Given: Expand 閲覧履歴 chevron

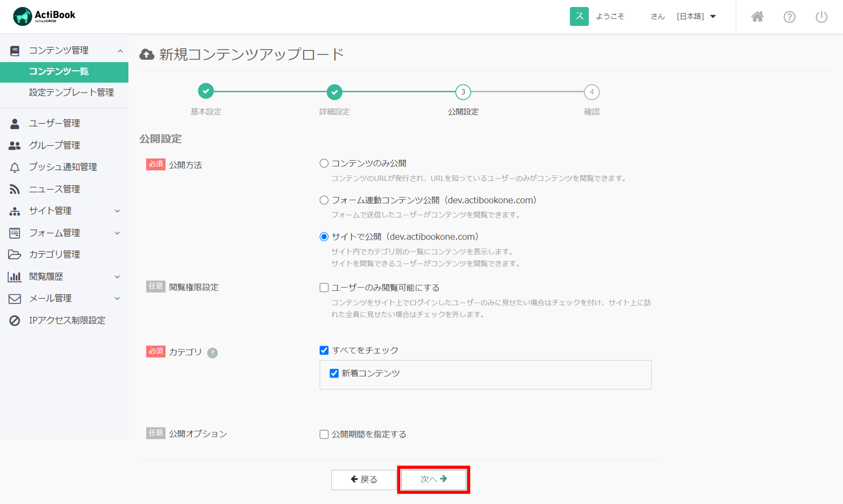Looking at the screenshot, I should point(117,277).
